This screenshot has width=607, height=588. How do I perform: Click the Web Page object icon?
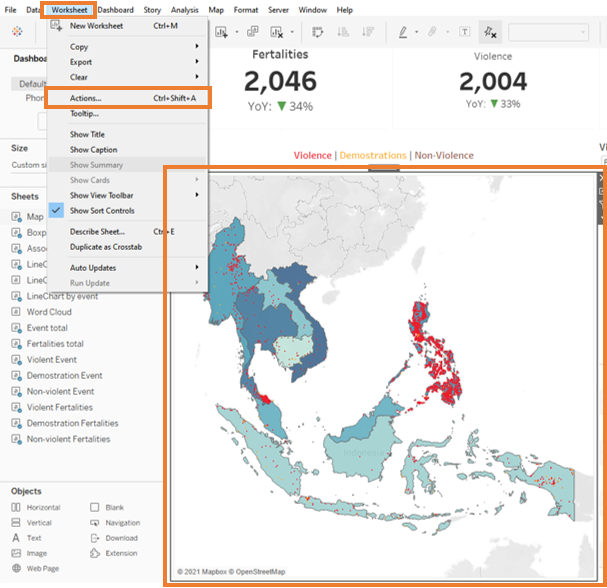coord(17,568)
